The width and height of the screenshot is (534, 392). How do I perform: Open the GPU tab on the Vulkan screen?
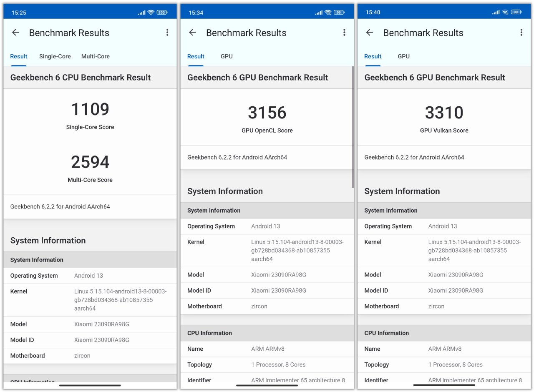403,56
